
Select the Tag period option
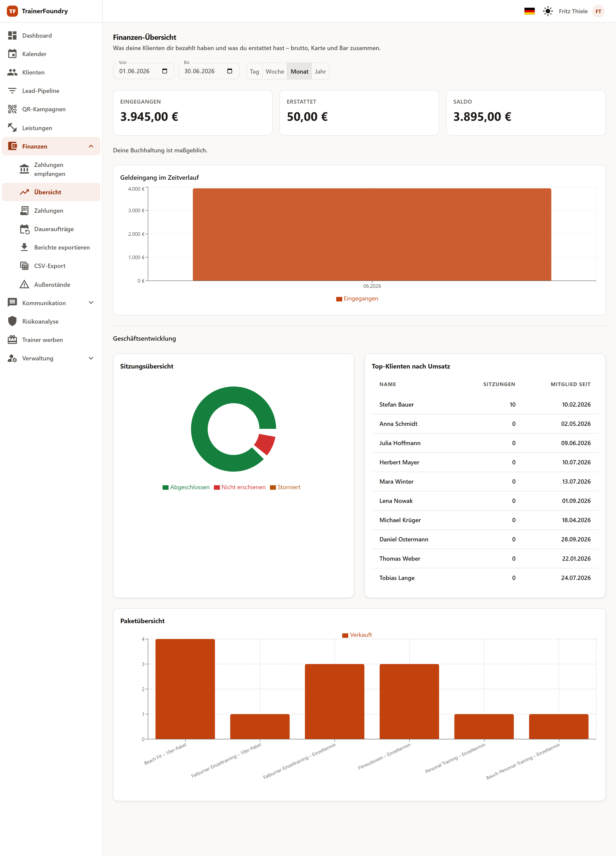point(255,71)
